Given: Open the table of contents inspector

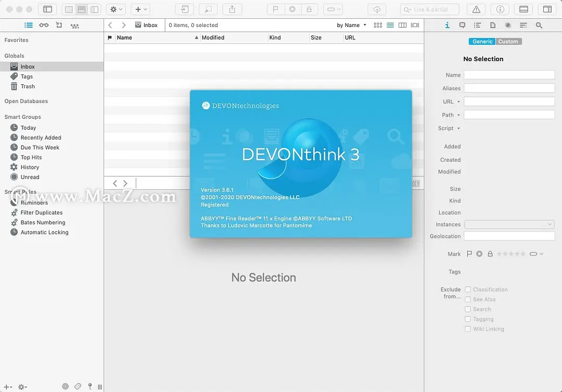Looking at the screenshot, I should (477, 25).
